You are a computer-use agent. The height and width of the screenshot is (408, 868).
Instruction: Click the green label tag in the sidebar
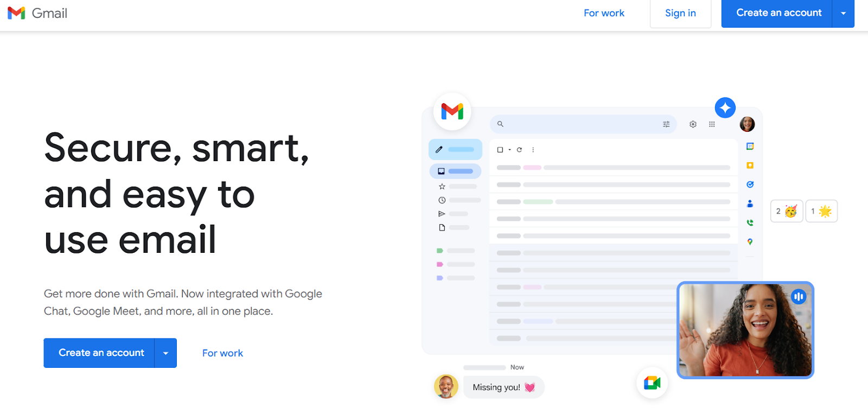pos(440,251)
